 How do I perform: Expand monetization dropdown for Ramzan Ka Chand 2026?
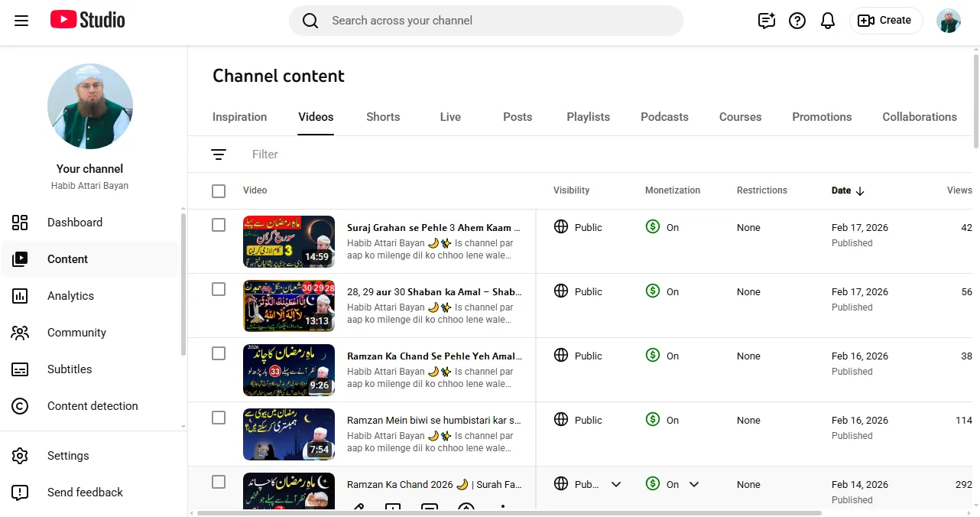click(694, 484)
